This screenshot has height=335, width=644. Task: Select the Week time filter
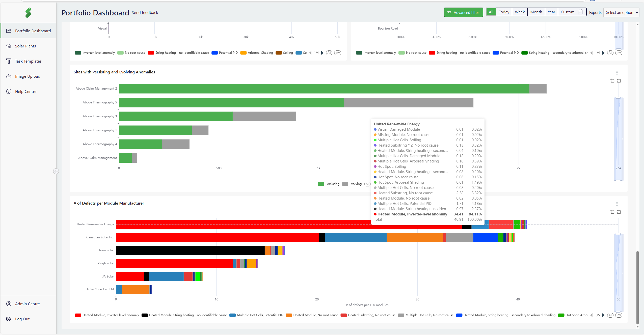(x=520, y=12)
